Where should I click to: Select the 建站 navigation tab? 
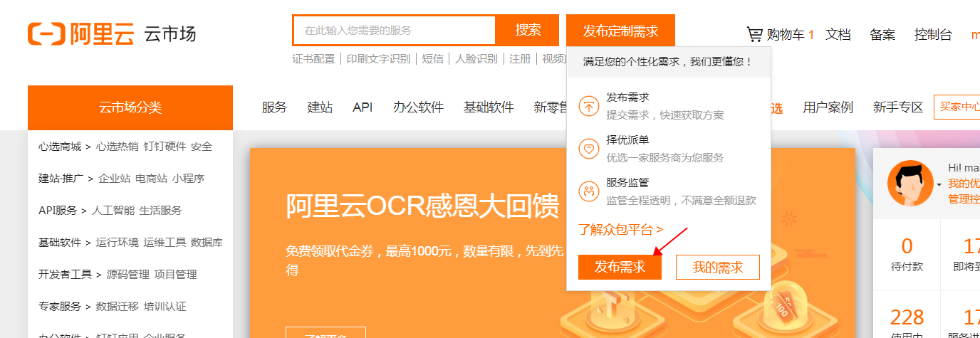tap(320, 107)
